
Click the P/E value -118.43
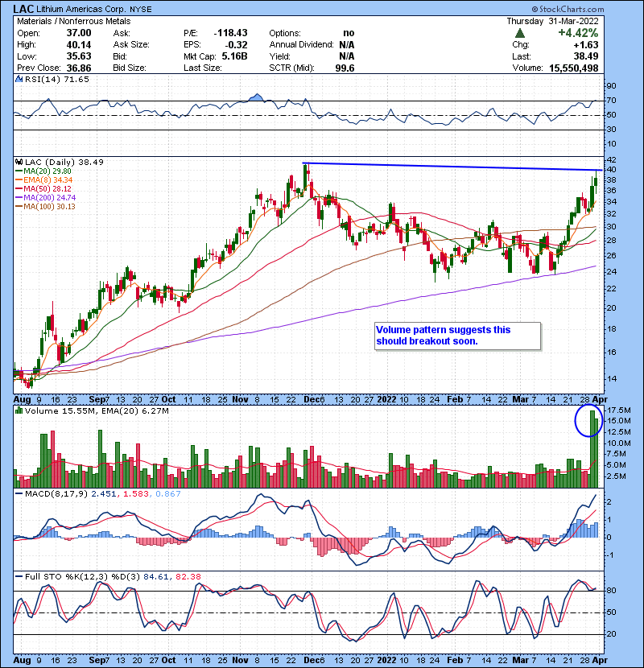click(230, 33)
